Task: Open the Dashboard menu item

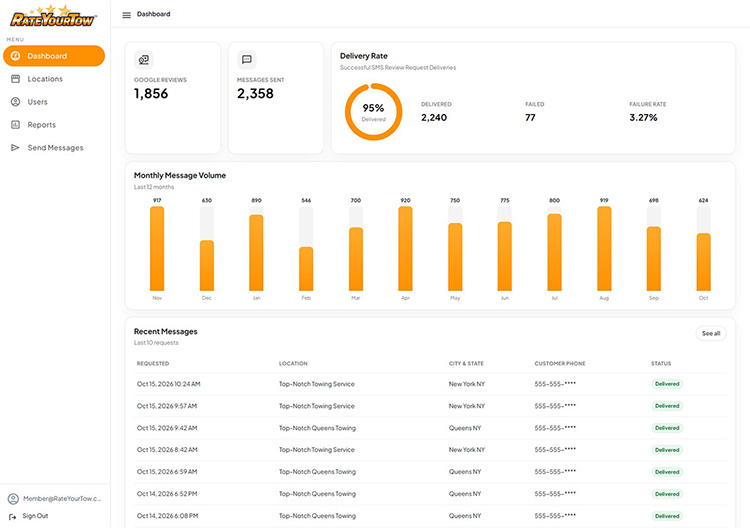Action: [x=54, y=56]
